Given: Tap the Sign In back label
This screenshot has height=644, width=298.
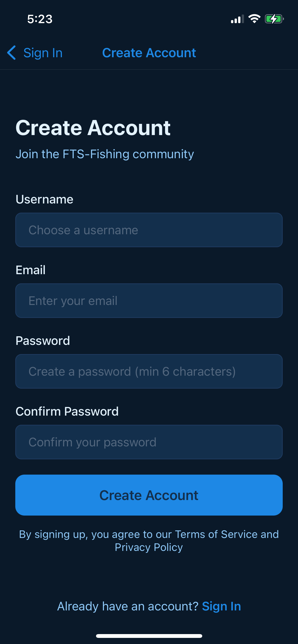Looking at the screenshot, I should (x=43, y=53).
